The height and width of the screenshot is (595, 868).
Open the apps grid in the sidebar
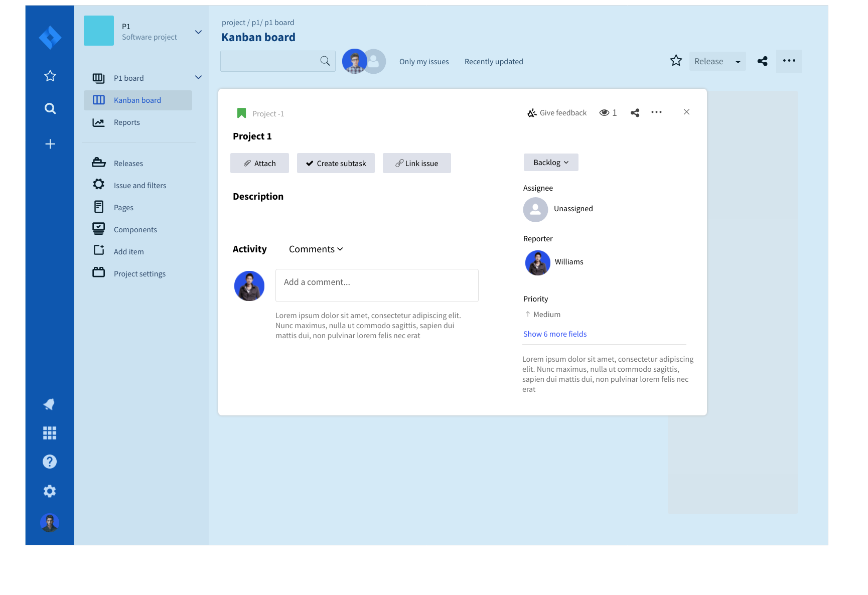pyautogui.click(x=50, y=432)
